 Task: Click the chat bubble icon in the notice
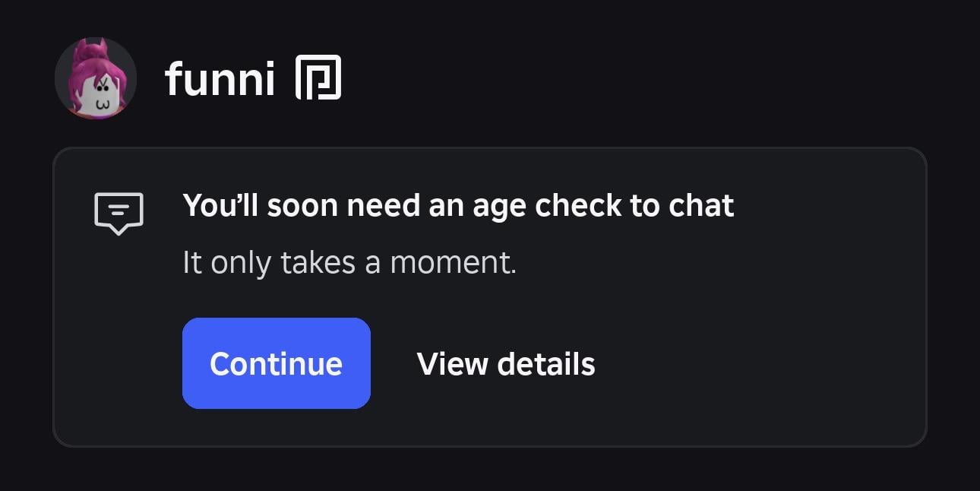(x=119, y=213)
